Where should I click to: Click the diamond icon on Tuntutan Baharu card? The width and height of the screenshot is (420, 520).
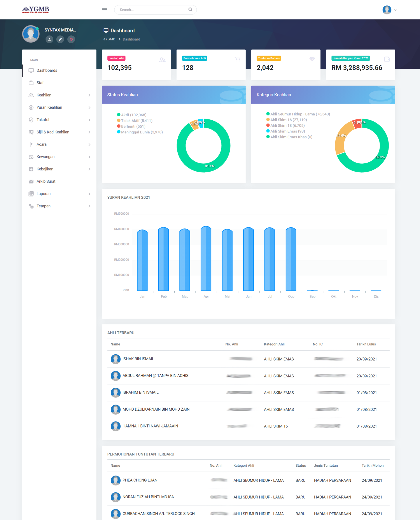(x=312, y=59)
